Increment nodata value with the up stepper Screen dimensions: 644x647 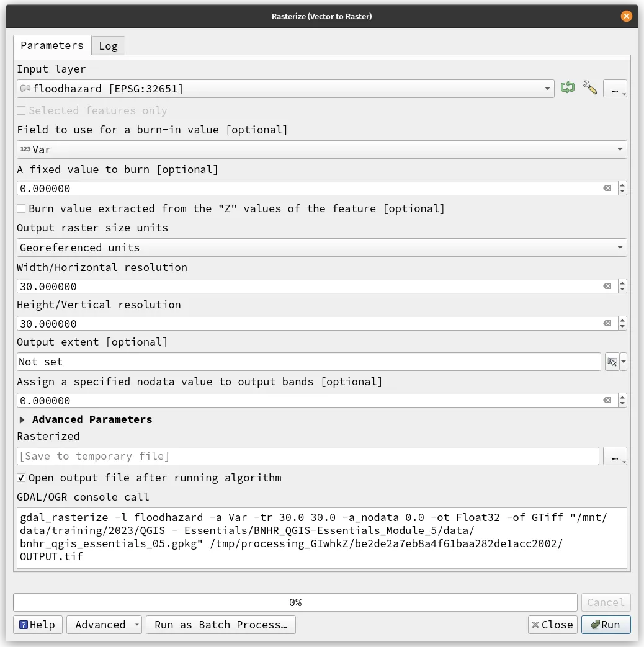(x=622, y=397)
